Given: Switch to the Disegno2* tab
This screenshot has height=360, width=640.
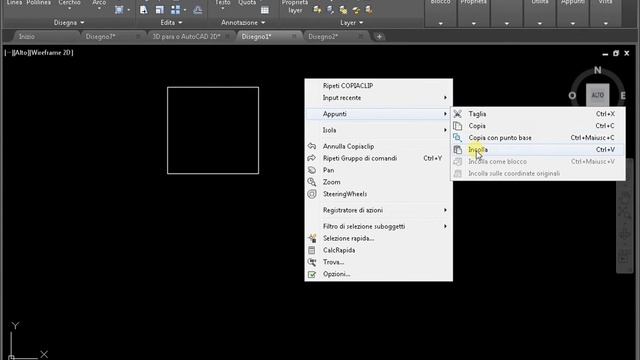Looking at the screenshot, I should (323, 37).
